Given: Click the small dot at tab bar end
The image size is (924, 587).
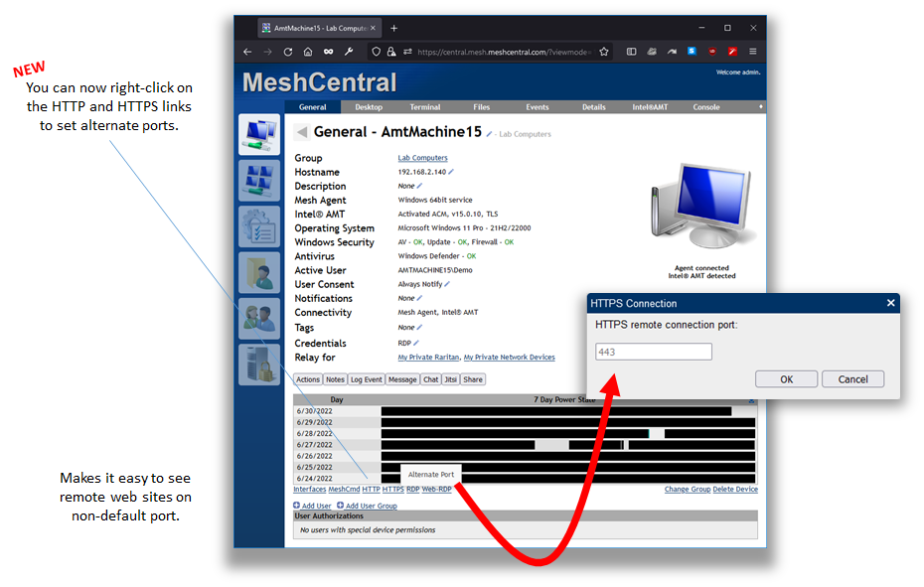Looking at the screenshot, I should click(761, 106).
